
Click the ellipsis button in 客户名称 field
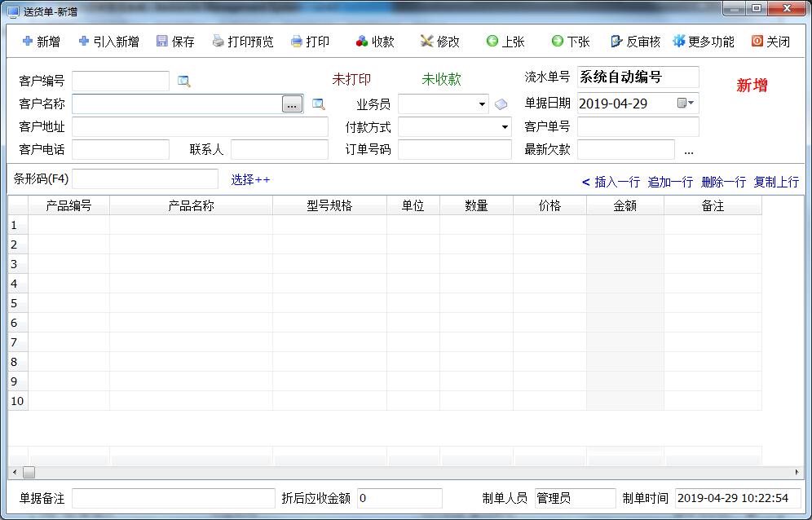[x=292, y=104]
